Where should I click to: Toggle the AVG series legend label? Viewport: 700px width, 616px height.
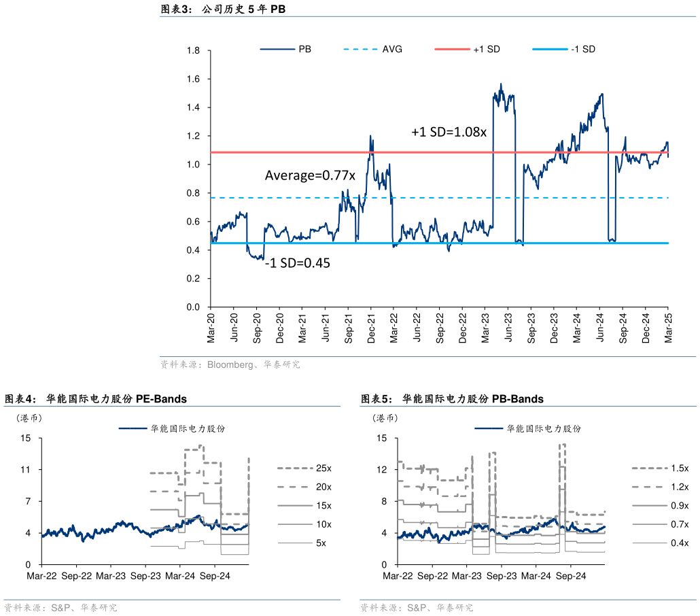tap(392, 50)
